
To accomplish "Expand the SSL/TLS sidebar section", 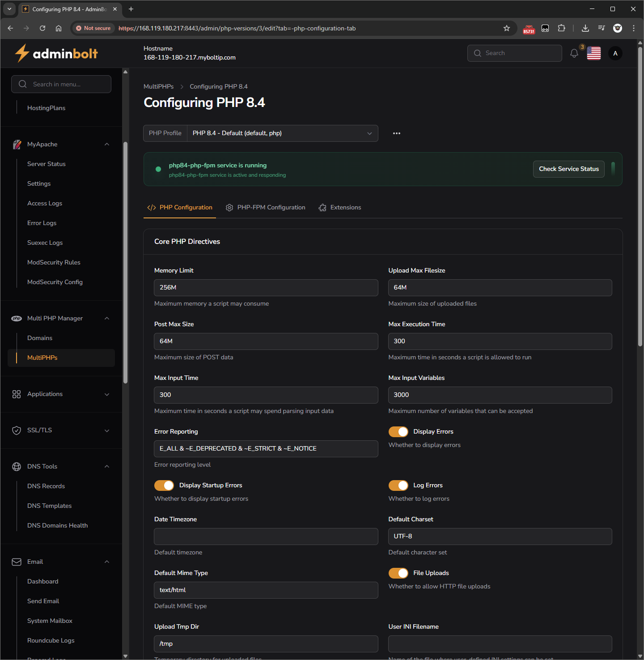I will tap(107, 430).
